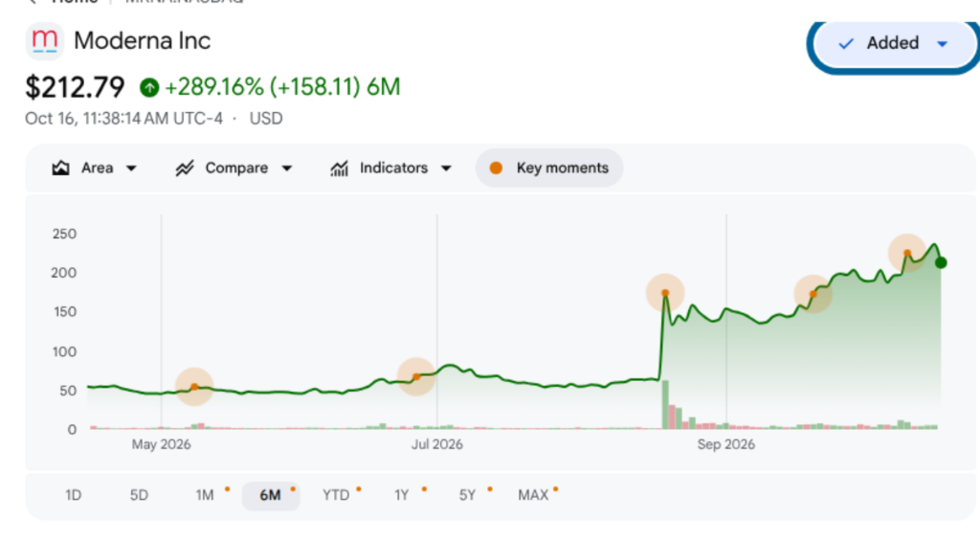This screenshot has height=540, width=980.
Task: Click the USD currency label
Action: (266, 119)
